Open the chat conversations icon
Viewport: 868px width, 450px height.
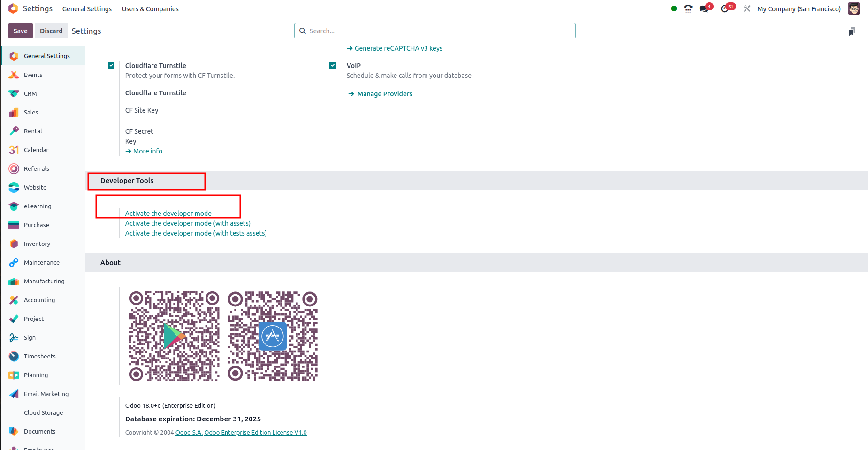point(703,8)
